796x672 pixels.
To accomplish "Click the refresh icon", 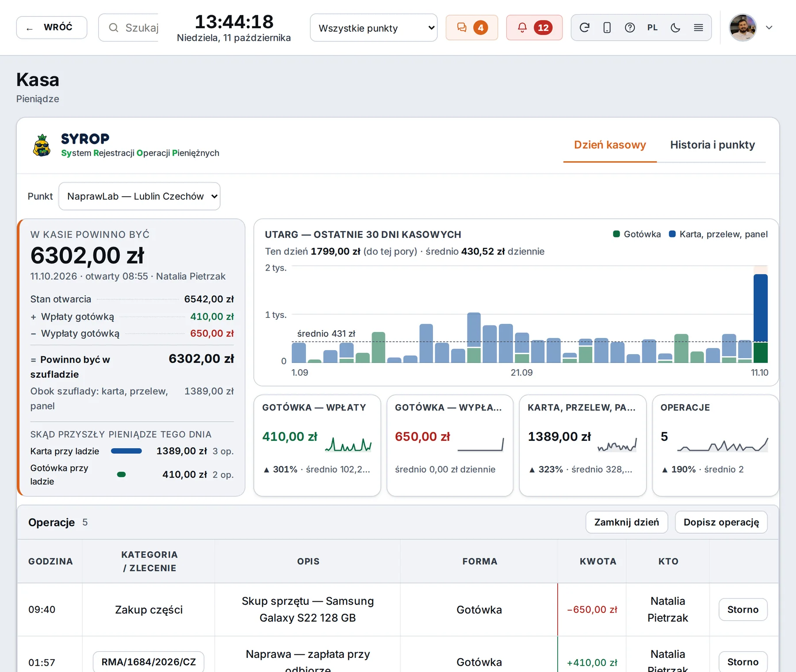I will tap(585, 28).
